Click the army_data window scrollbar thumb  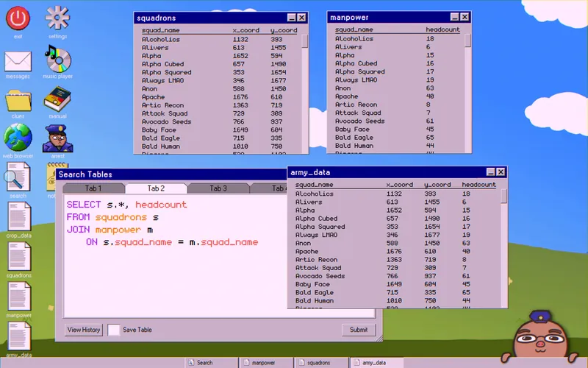coord(503,196)
